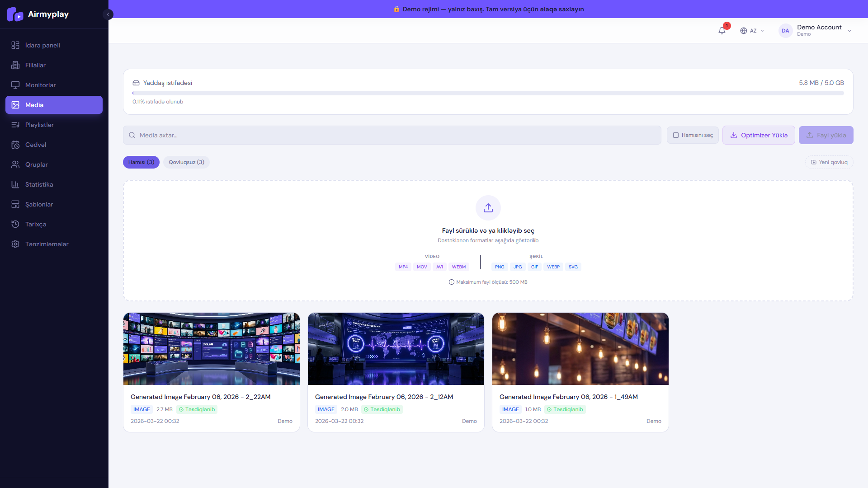Click the Optimizer Yüklə button
The height and width of the screenshot is (488, 868).
coord(759,135)
